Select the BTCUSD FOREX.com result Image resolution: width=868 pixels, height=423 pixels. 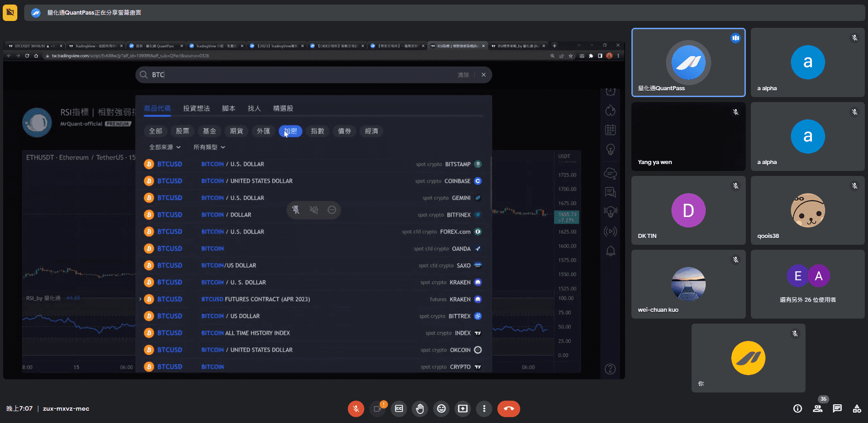click(x=313, y=232)
